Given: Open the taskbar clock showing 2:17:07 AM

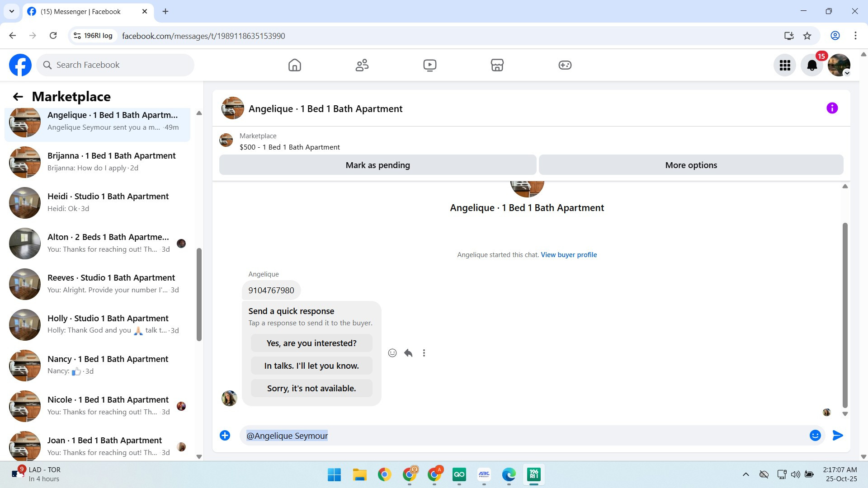Looking at the screenshot, I should [840, 474].
